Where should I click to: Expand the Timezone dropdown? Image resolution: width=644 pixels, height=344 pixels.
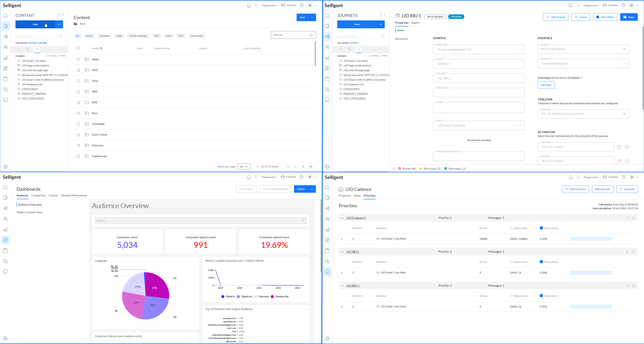point(624,114)
